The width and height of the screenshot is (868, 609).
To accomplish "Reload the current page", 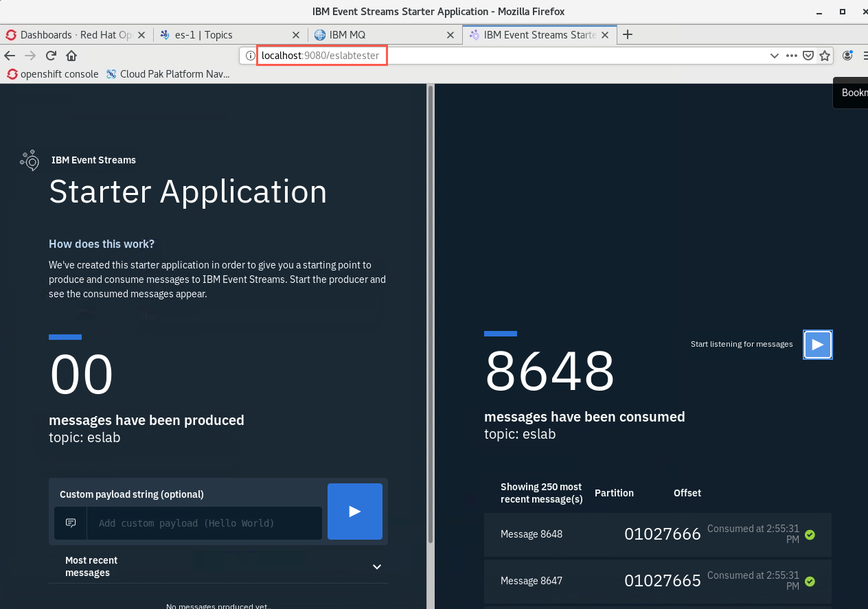I will (51, 56).
